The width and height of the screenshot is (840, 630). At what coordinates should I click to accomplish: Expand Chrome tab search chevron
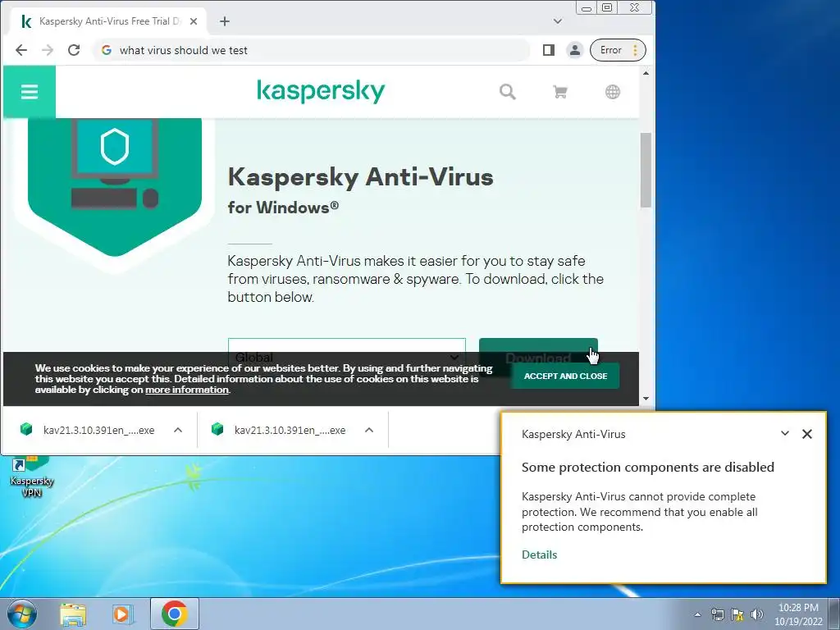click(x=558, y=21)
